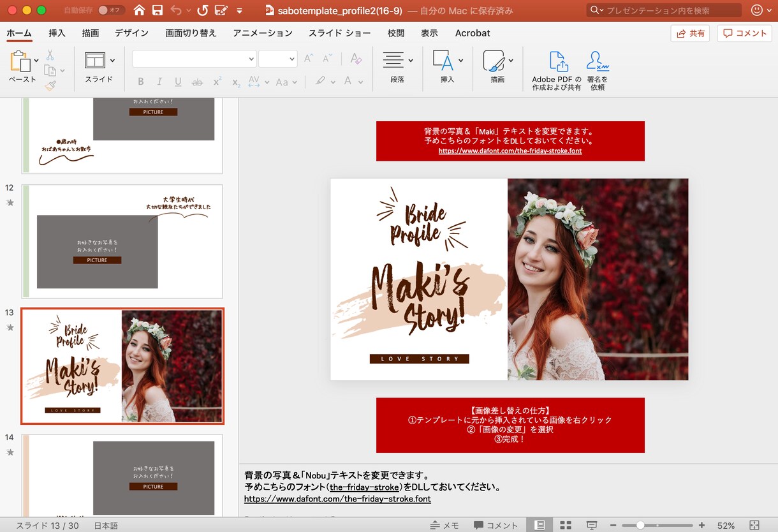
Task: Go to the スライド ショー tab
Action: coord(340,33)
